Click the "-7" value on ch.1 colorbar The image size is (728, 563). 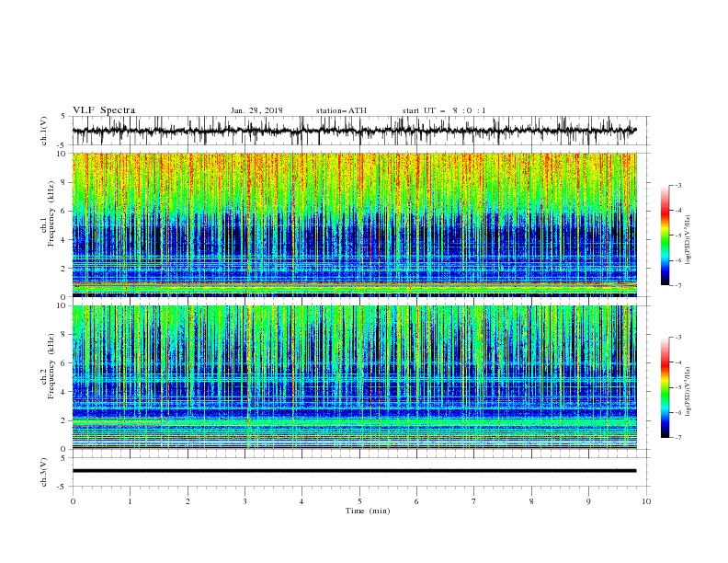pyautogui.click(x=678, y=285)
